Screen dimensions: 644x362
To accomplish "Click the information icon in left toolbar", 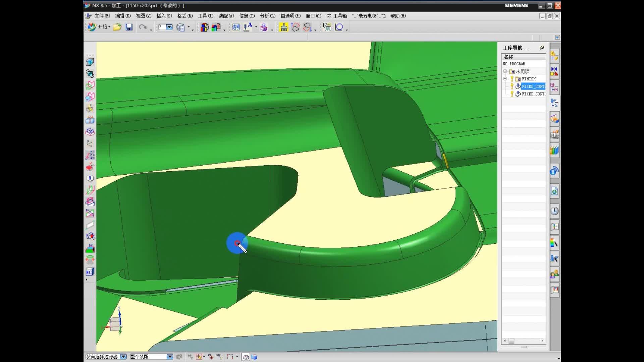I will coord(90,178).
